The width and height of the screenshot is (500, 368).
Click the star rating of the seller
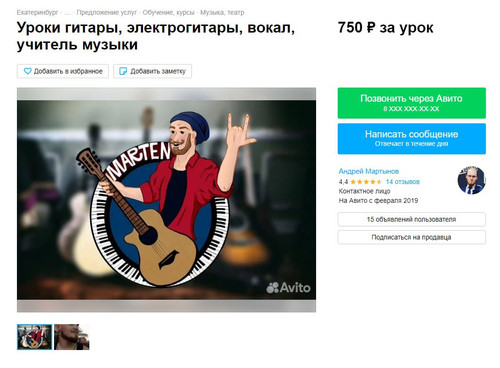point(366,182)
